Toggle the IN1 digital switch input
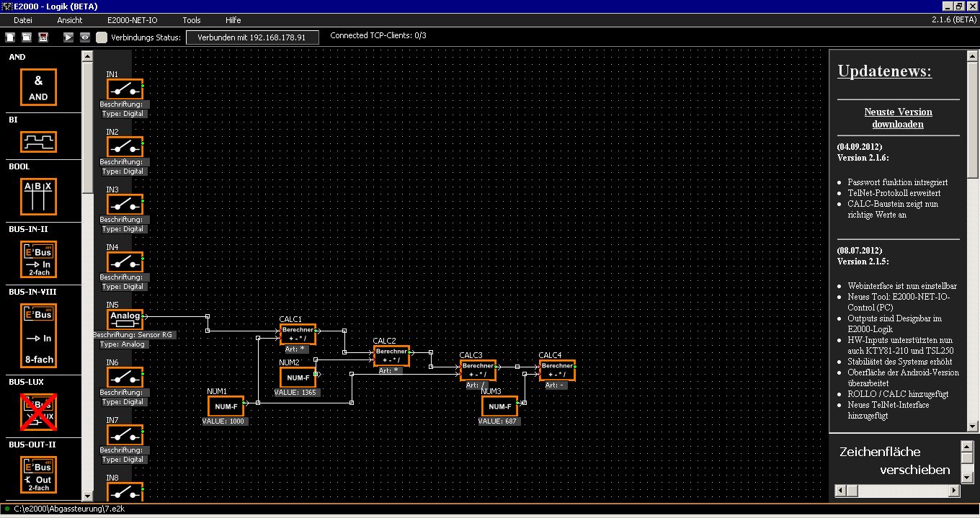 [x=125, y=89]
